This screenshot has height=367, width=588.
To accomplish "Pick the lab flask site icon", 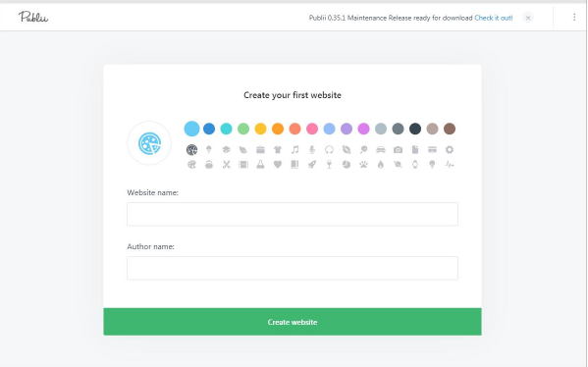I will [260, 165].
